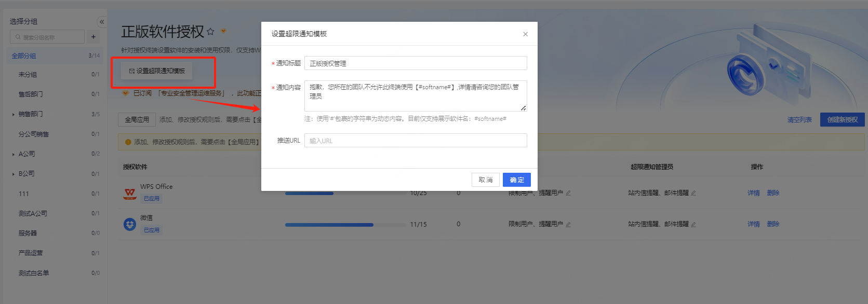The width and height of the screenshot is (868, 304).
Task: Click the 全局应用 button
Action: [137, 120]
